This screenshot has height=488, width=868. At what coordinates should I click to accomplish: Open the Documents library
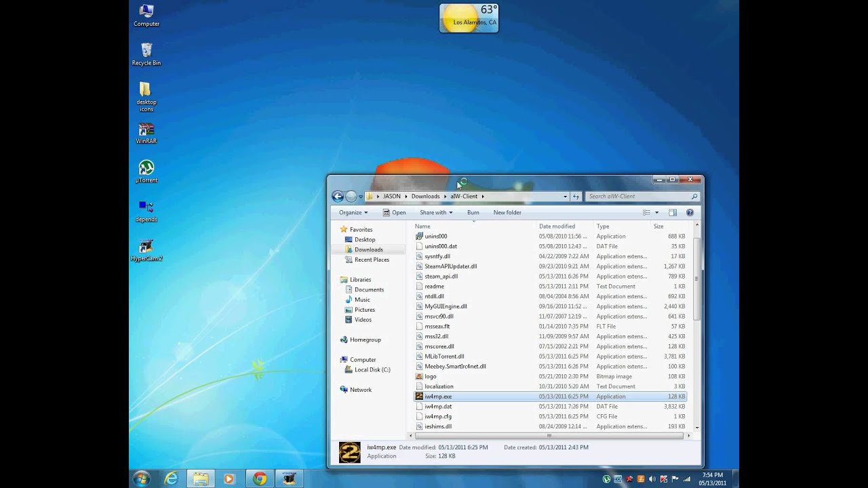[369, 289]
